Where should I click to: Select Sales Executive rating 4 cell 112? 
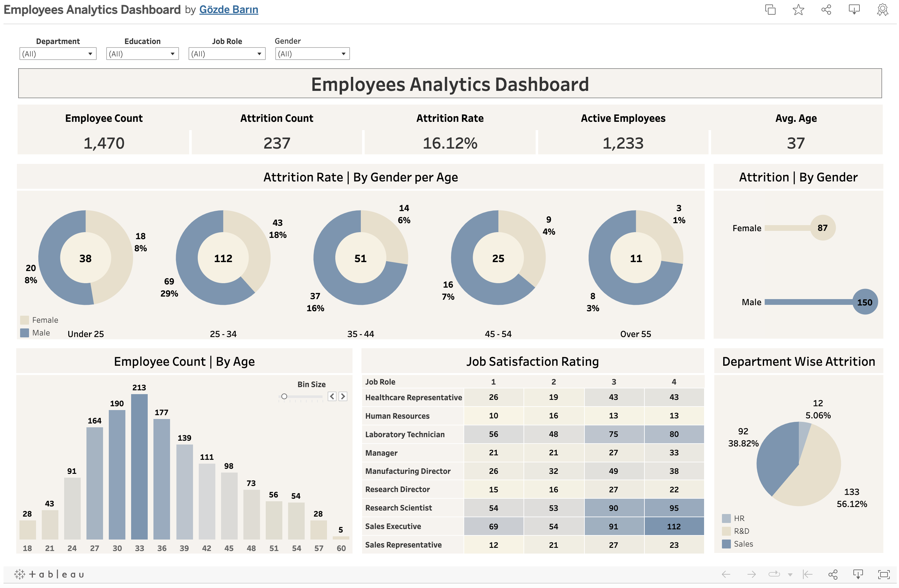click(674, 526)
